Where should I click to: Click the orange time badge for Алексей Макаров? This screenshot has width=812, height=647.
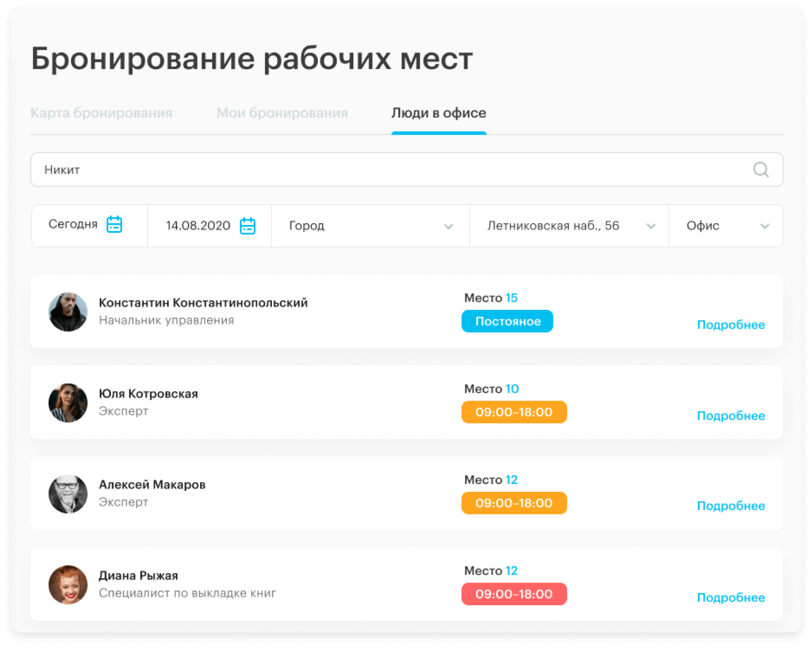514,503
